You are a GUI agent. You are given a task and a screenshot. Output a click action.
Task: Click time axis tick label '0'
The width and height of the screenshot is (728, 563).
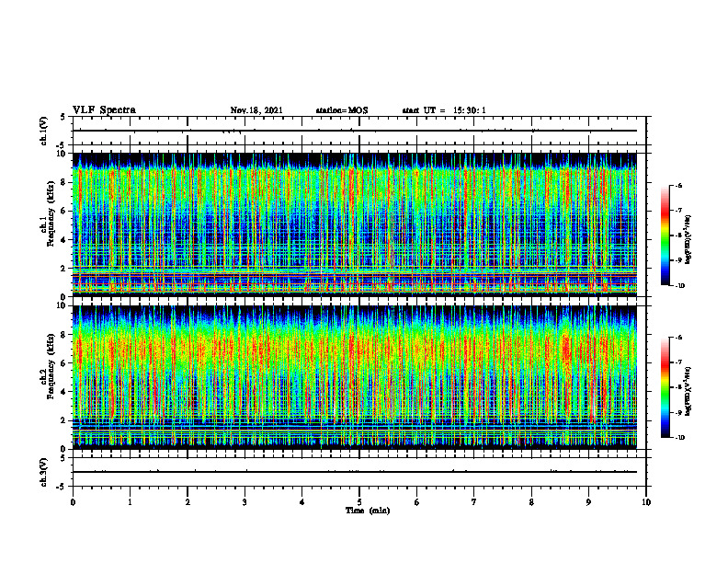coord(73,502)
